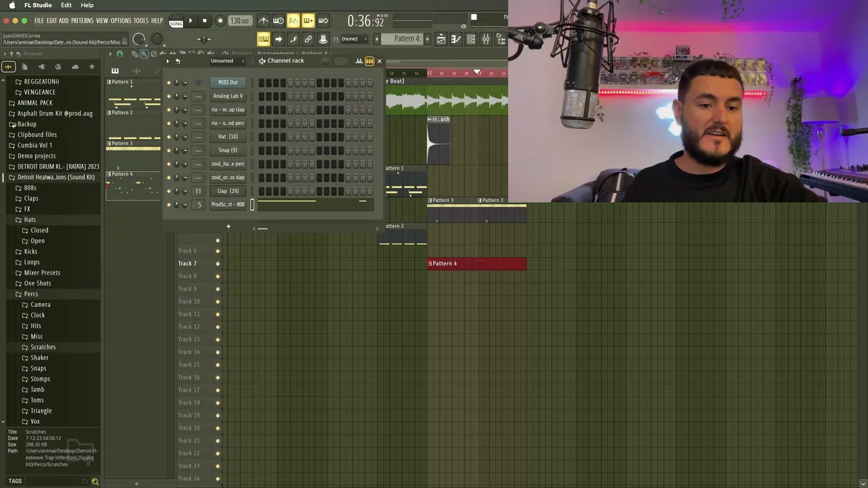
Task: Add channel with plus button in Channel rack
Action: click(229, 226)
